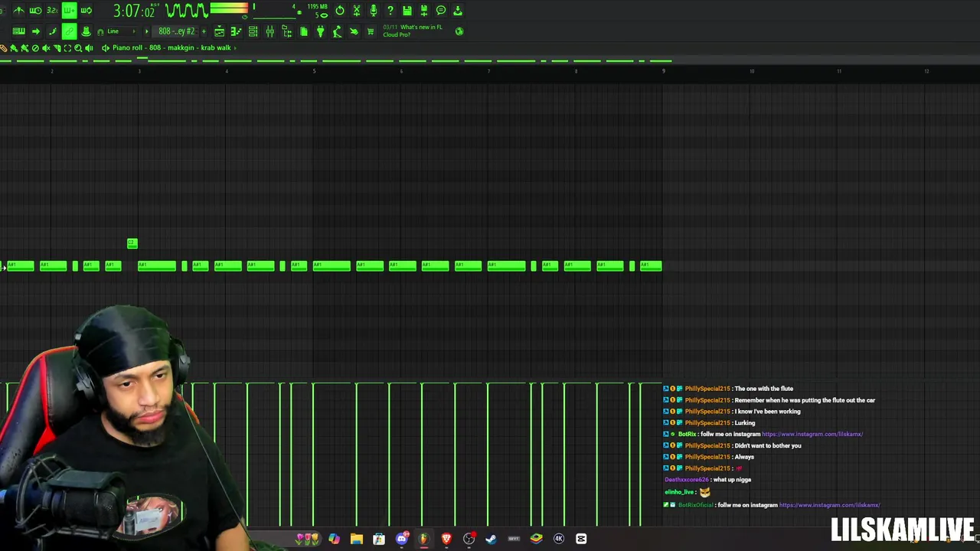Open What's new in FL Cloud news
The image size is (980, 551).
pos(413,31)
